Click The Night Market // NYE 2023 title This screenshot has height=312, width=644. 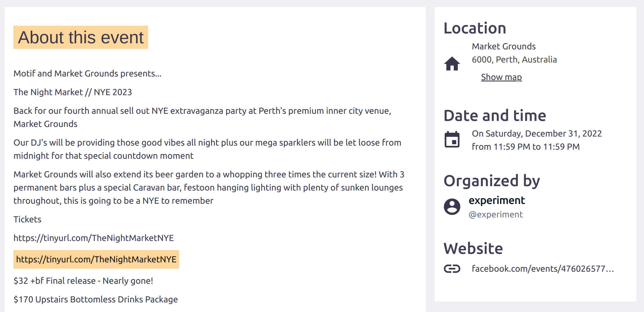pos(73,92)
